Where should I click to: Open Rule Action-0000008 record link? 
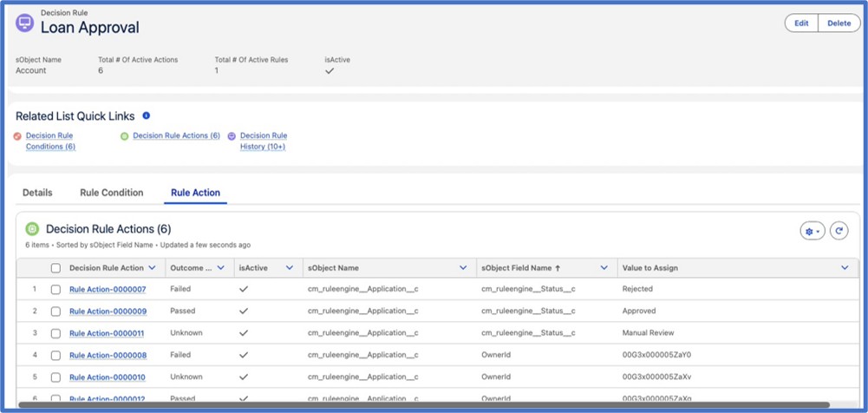108,355
